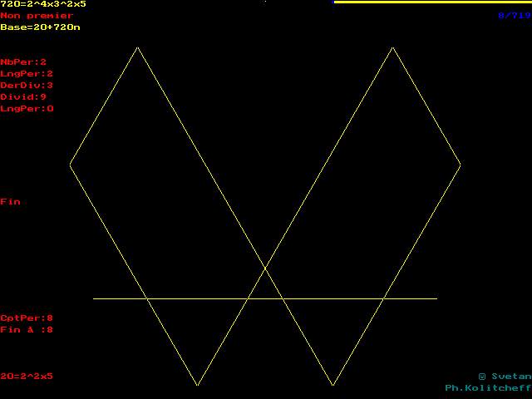Select the 720=2^4x3^2x5 factorization line
The width and height of the screenshot is (532, 399).
coord(43,4)
